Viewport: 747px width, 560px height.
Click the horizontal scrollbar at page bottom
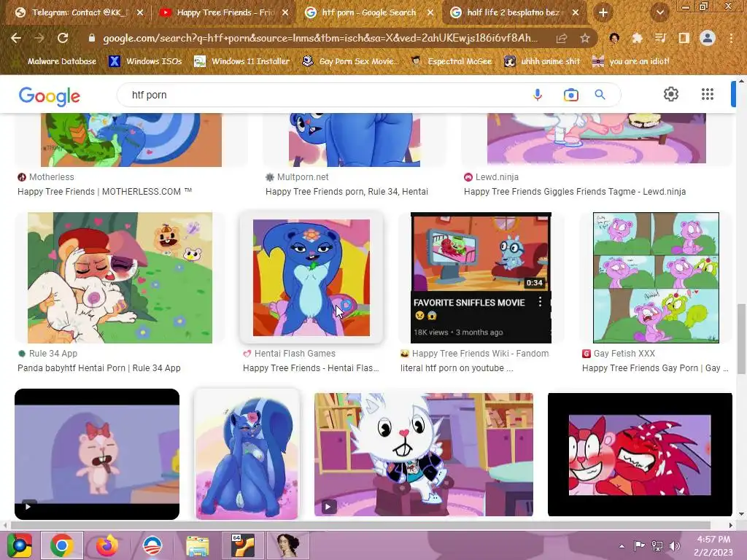[x=360, y=525]
